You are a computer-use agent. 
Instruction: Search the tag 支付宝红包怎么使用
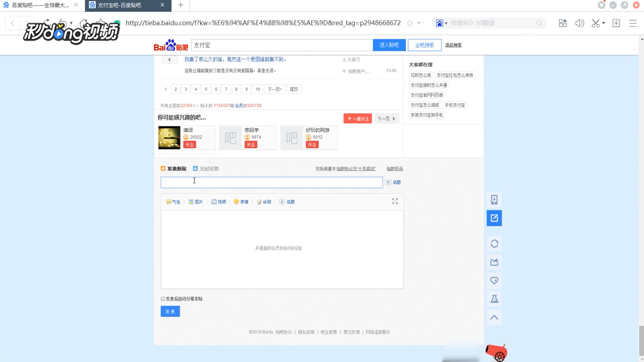pos(455,75)
